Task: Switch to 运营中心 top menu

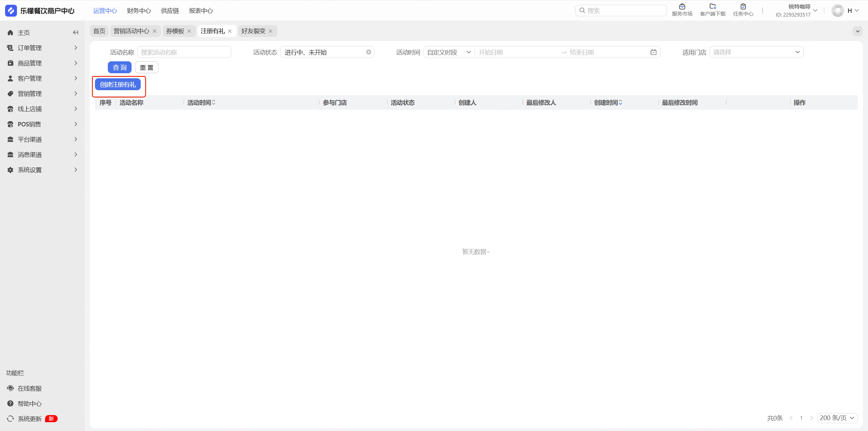Action: pyautogui.click(x=105, y=11)
